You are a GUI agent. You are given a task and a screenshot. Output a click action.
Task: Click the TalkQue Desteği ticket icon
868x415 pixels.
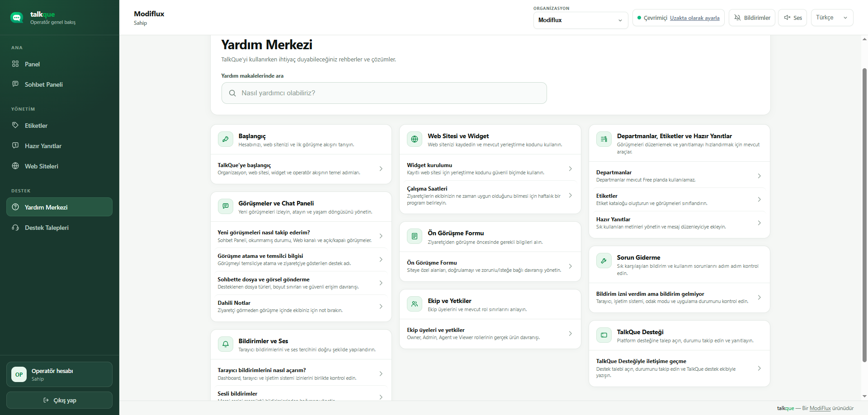click(x=604, y=335)
